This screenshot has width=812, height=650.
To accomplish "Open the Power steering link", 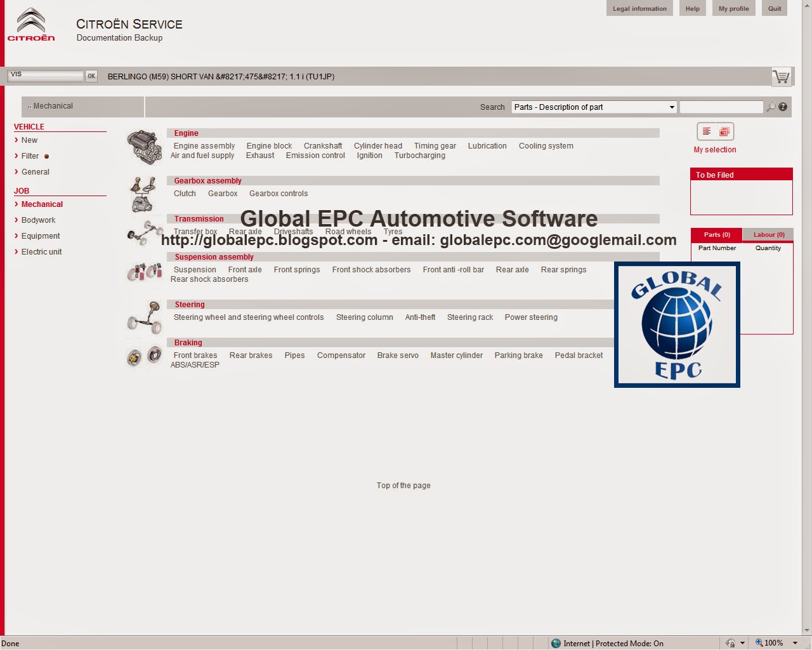I will tap(531, 317).
